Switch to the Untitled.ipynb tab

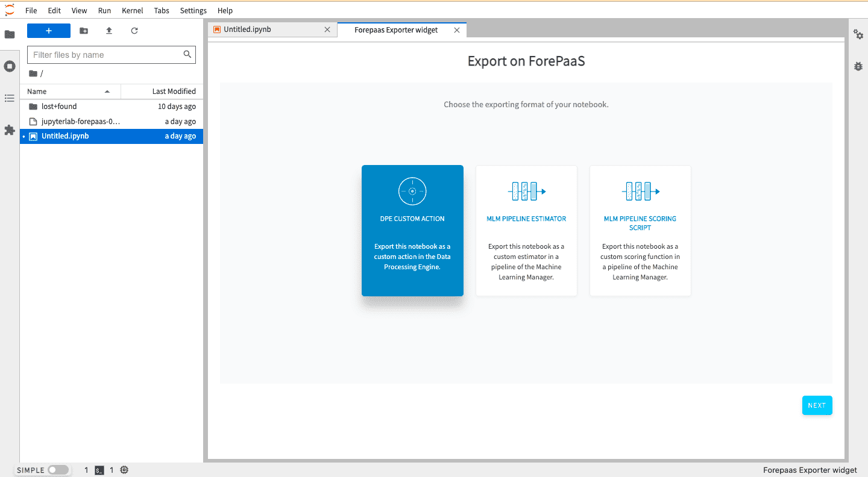pos(272,30)
